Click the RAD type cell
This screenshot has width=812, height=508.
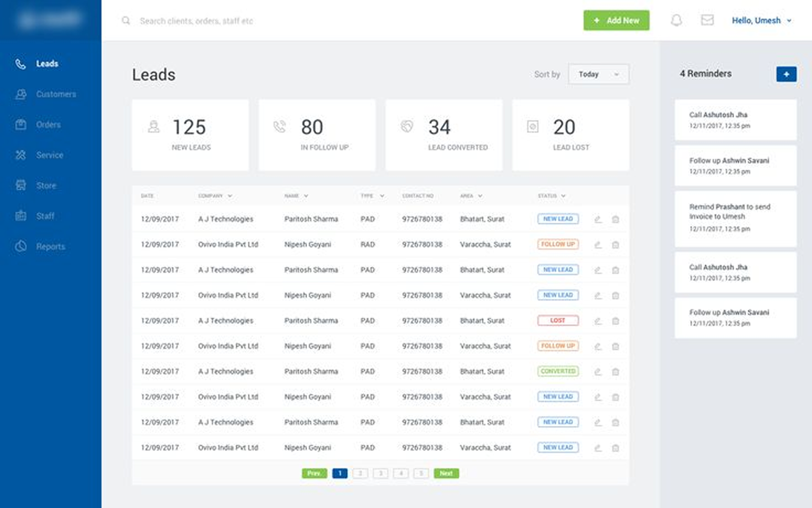[x=368, y=245]
